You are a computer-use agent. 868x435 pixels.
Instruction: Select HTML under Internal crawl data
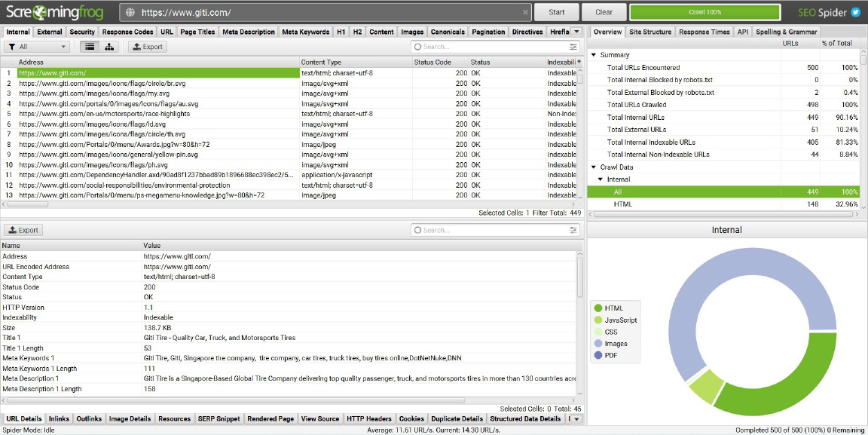click(723, 204)
